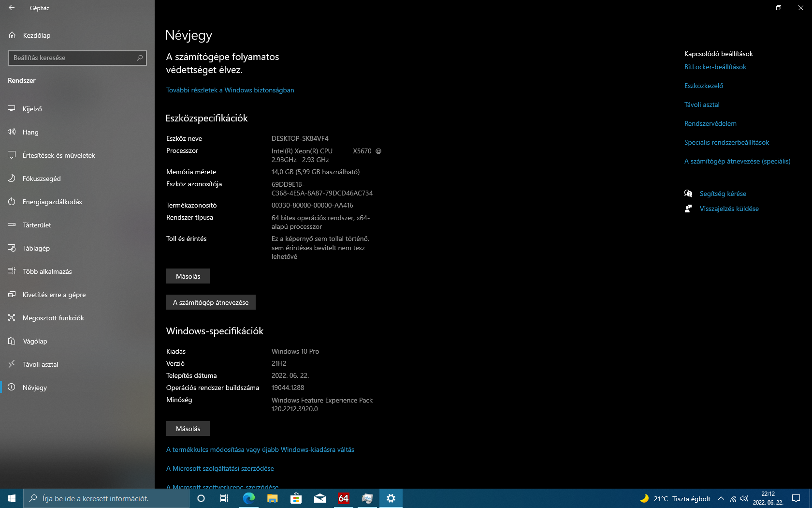Open clock and date 22:12
The width and height of the screenshot is (812, 508).
[768, 498]
